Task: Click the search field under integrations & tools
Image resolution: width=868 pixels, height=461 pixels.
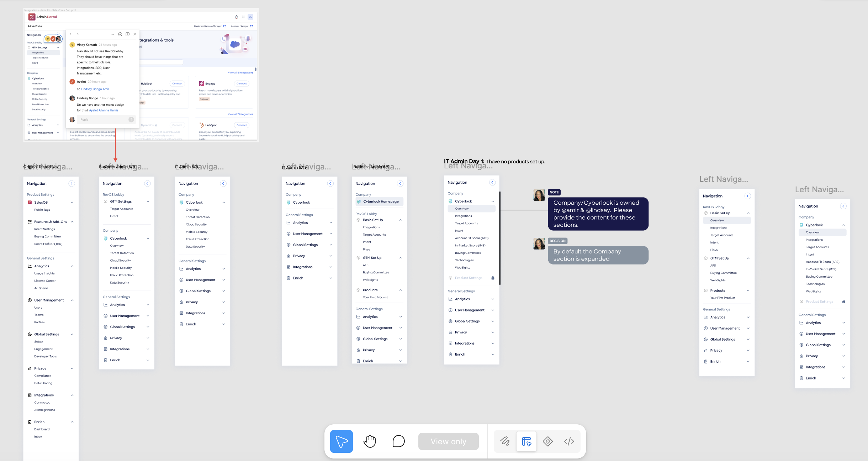Action: (161, 62)
